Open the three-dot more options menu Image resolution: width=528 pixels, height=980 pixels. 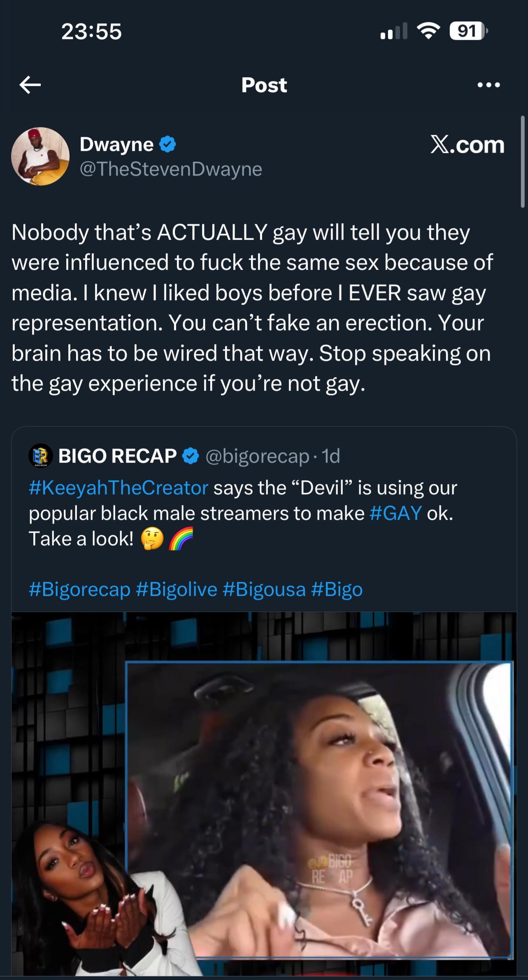[488, 85]
